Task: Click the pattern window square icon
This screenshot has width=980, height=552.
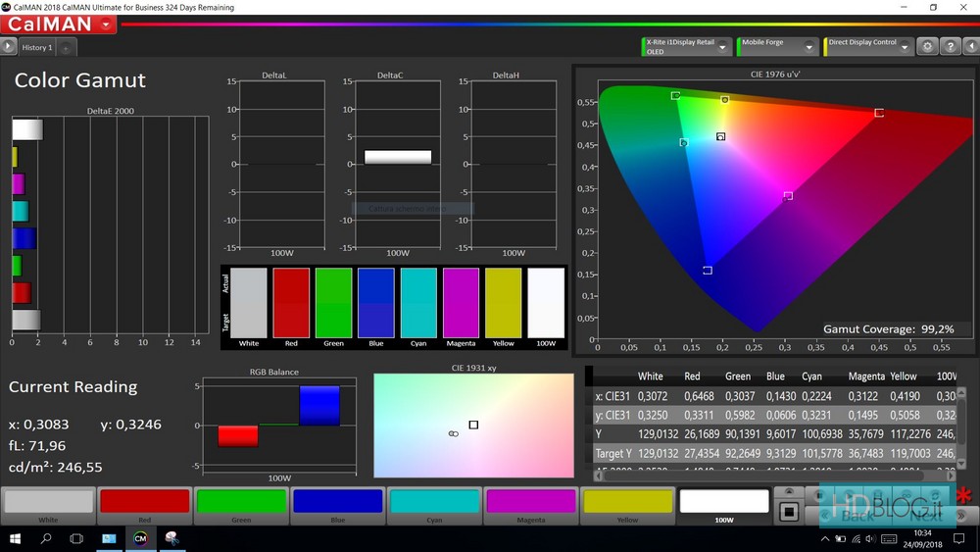Action: tap(789, 511)
